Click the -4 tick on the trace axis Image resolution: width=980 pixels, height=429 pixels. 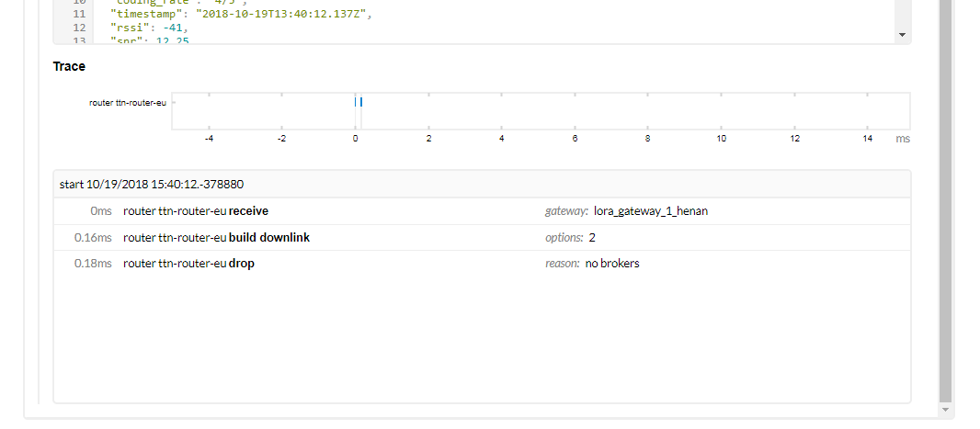tap(209, 139)
